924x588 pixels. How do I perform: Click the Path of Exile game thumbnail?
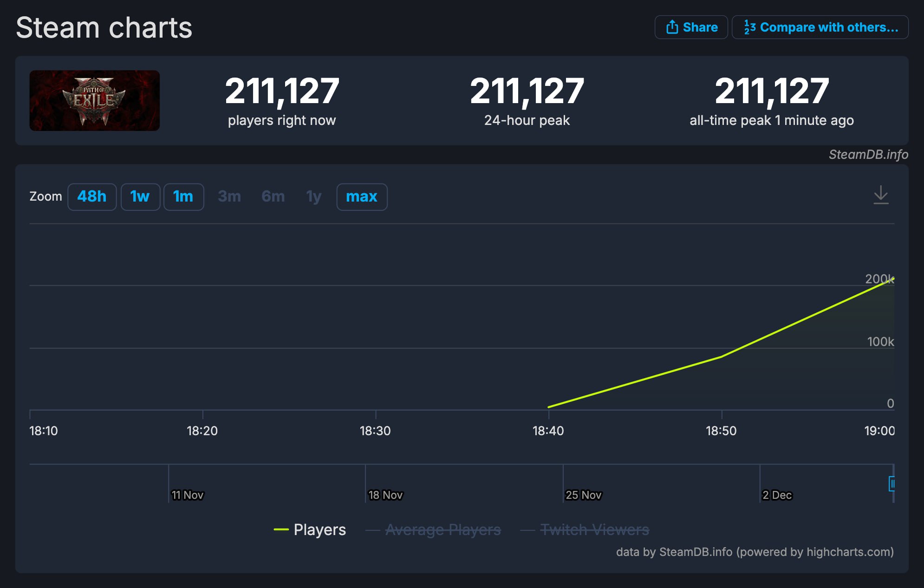point(95,100)
